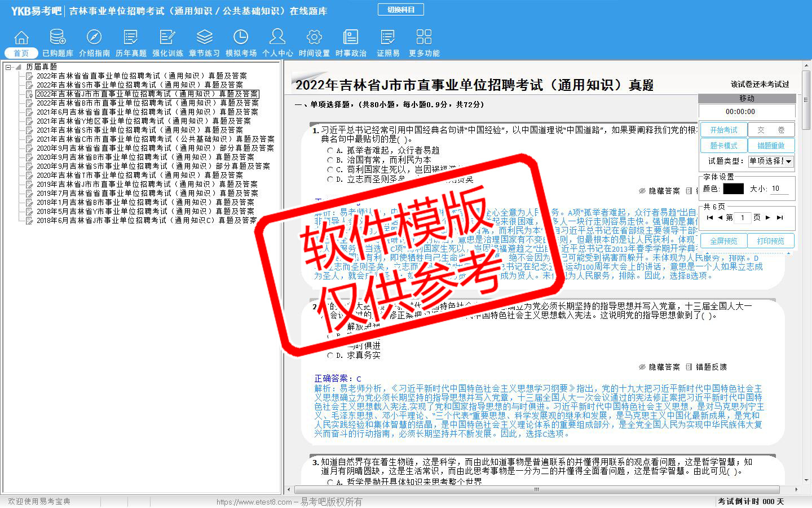812x508 pixels.
Task: Click the 开始考试 start exam button
Action: tap(723, 130)
